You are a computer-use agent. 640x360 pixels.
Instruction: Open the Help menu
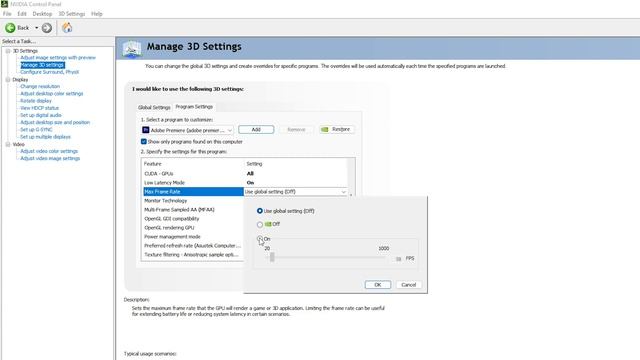tap(97, 14)
